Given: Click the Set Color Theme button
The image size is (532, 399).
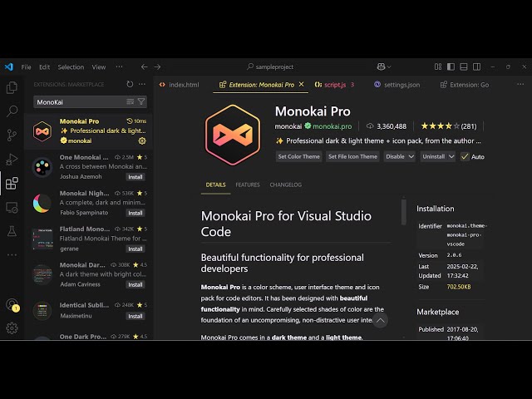Looking at the screenshot, I should (x=298, y=156).
